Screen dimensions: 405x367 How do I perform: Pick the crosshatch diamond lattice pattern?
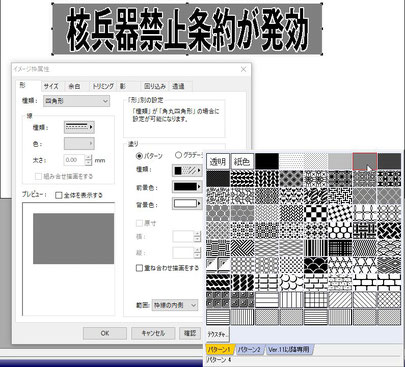pos(389,299)
